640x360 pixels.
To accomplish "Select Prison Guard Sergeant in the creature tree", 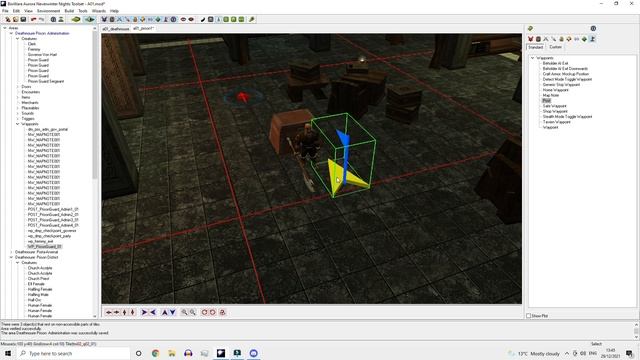I will coord(46,81).
